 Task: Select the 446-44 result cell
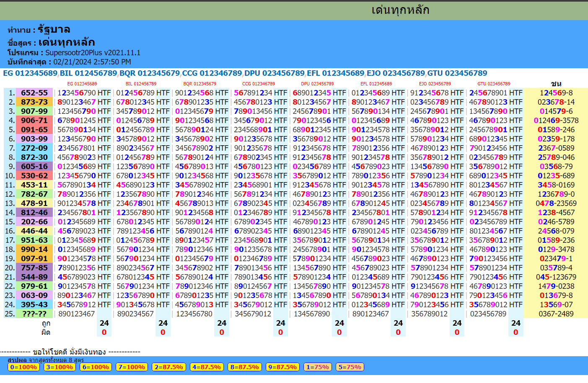(x=34, y=231)
